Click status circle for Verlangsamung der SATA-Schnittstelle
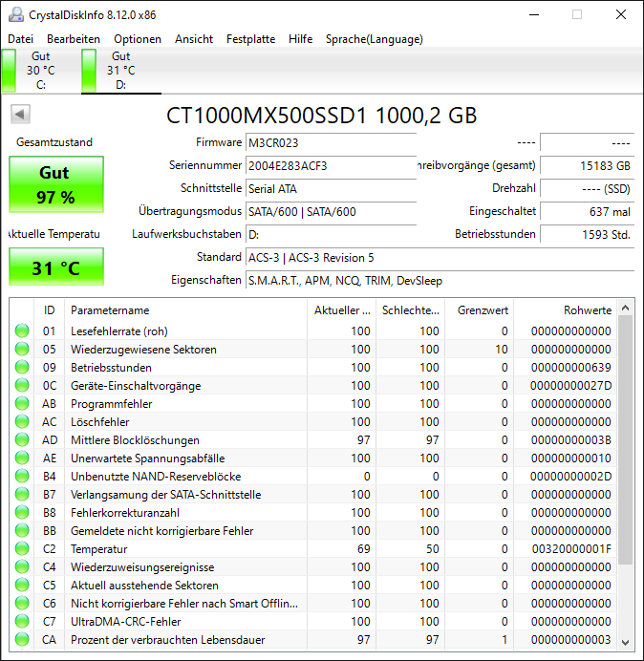 pyautogui.click(x=22, y=494)
